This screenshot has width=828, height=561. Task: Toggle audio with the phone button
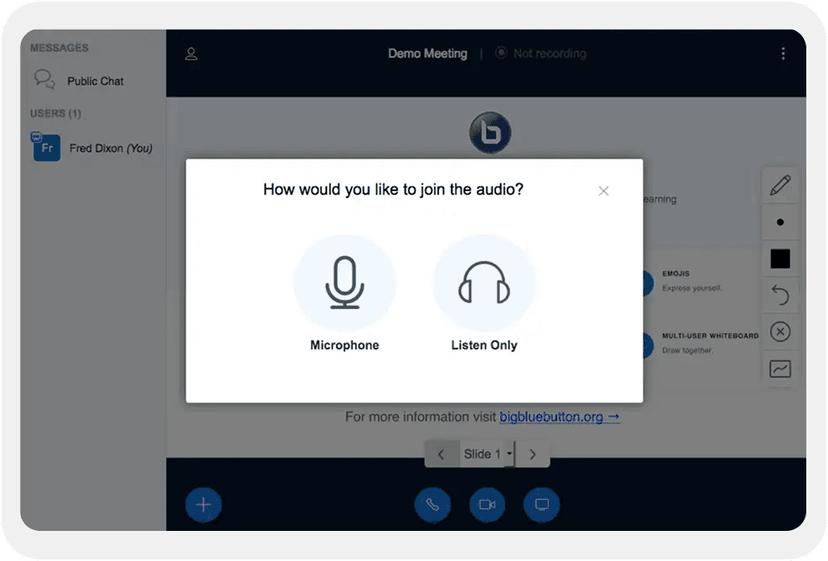coord(432,505)
